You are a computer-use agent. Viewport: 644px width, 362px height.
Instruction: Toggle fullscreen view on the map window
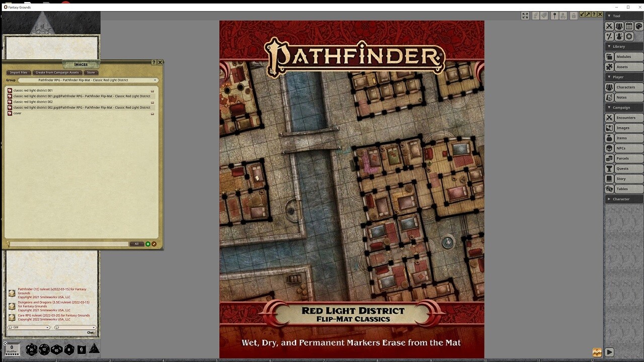(x=525, y=15)
